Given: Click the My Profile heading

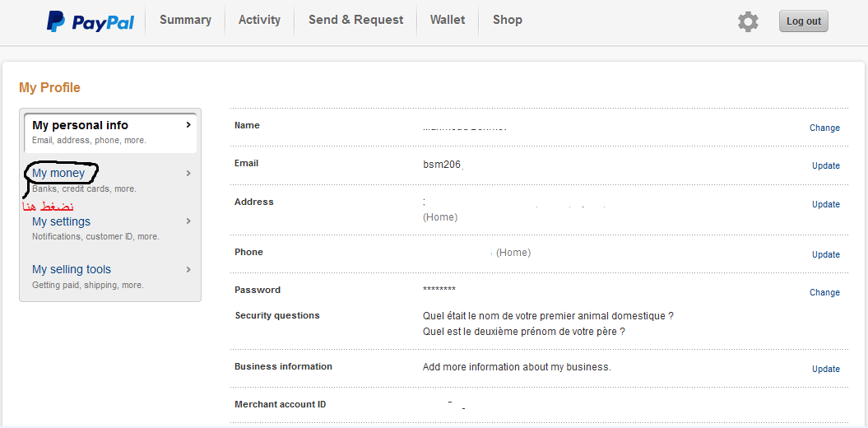Looking at the screenshot, I should coord(49,87).
